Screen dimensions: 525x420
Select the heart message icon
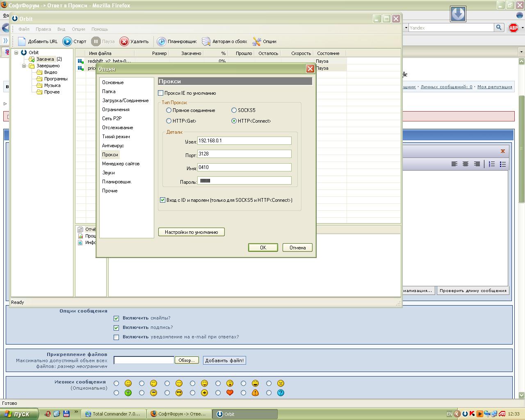pos(230,393)
